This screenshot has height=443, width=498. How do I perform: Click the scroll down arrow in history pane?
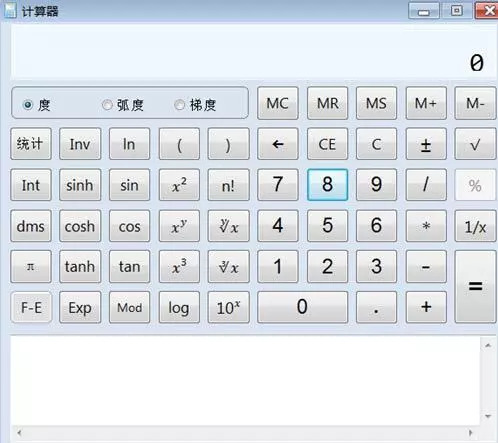(488, 416)
